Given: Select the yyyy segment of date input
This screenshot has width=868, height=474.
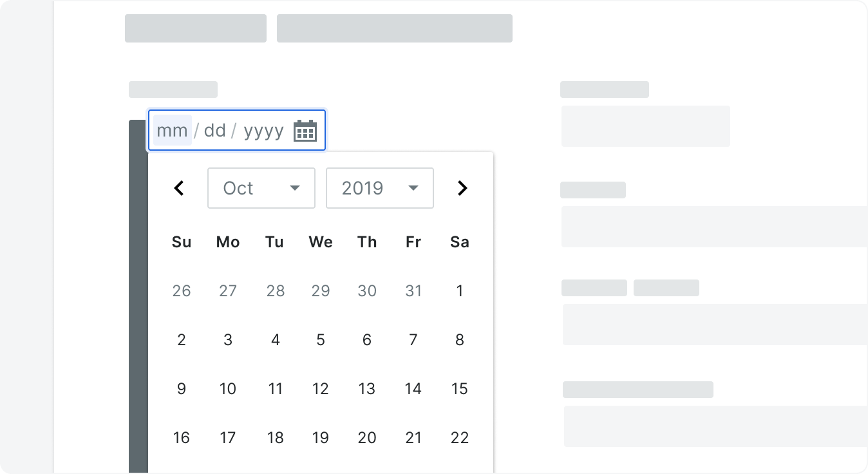Looking at the screenshot, I should pos(263,131).
